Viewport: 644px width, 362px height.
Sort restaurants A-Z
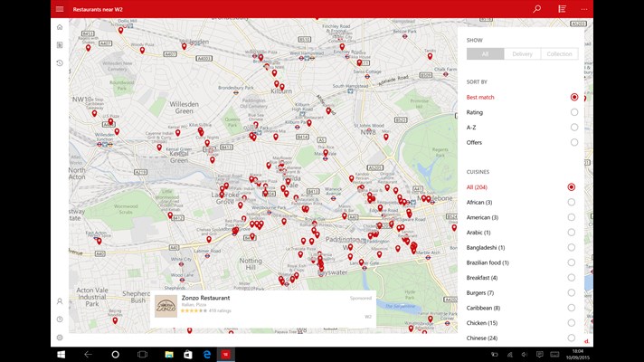523,128
